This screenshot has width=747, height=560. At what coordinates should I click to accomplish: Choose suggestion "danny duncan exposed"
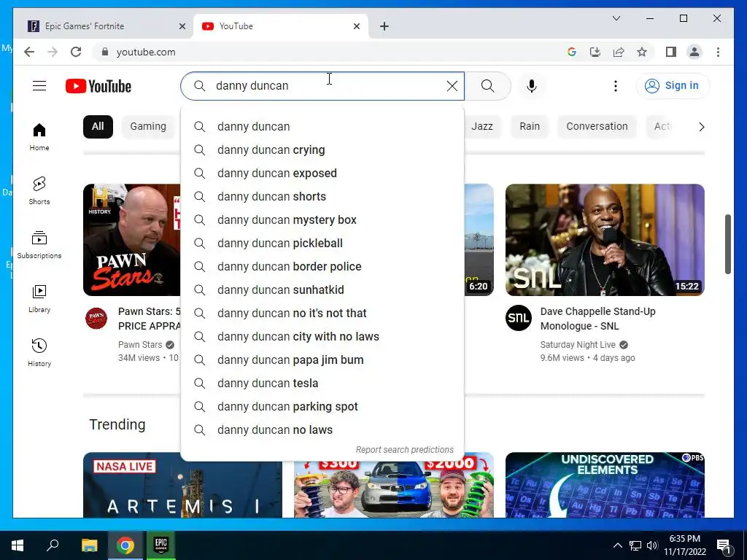click(x=322, y=174)
